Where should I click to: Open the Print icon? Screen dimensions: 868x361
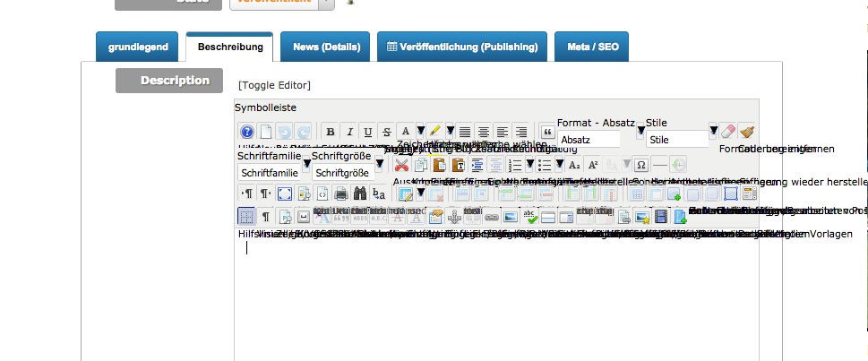(x=341, y=193)
